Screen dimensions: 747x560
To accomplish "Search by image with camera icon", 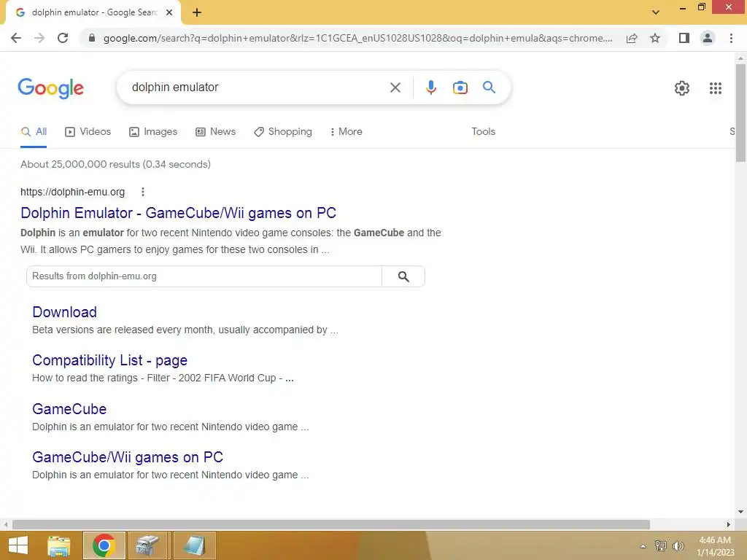I will (460, 87).
